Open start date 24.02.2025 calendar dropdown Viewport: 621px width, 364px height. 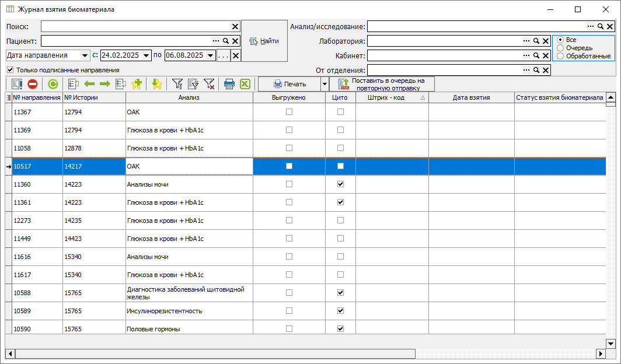coord(146,55)
